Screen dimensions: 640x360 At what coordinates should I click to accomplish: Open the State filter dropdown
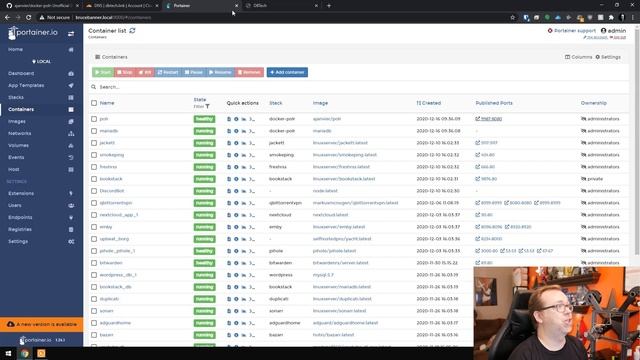(x=202, y=107)
